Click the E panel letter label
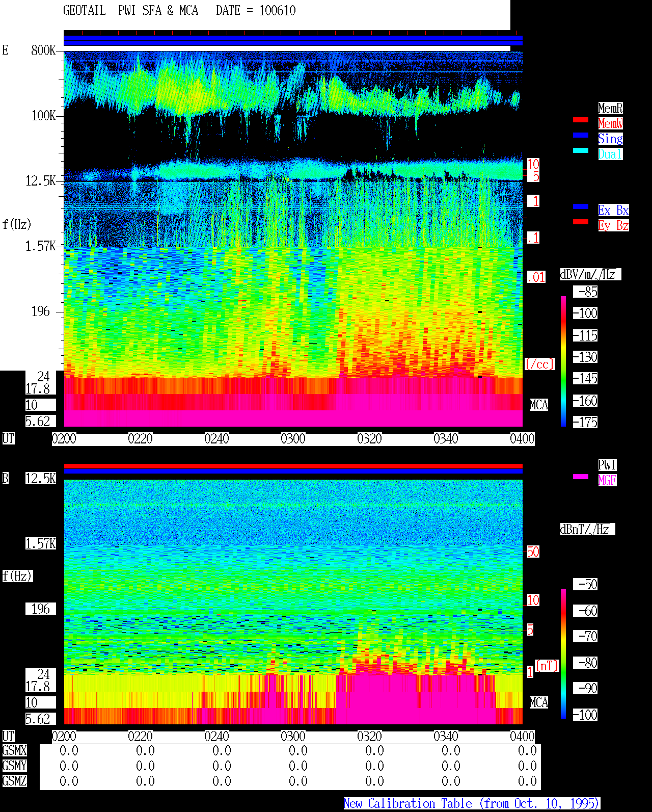Screen dimensions: 652x812 click(6, 50)
